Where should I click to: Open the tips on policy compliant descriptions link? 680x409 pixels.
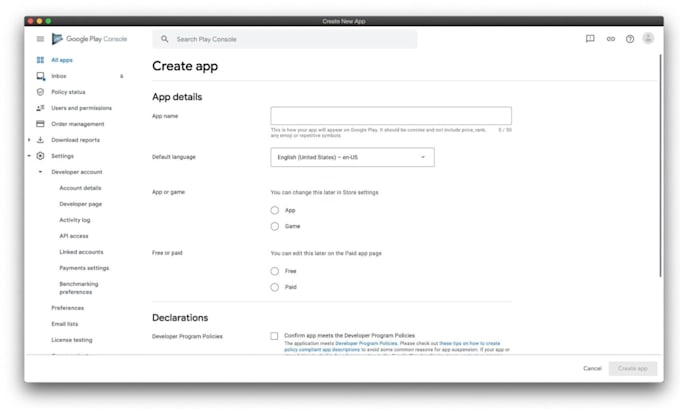tap(392, 346)
